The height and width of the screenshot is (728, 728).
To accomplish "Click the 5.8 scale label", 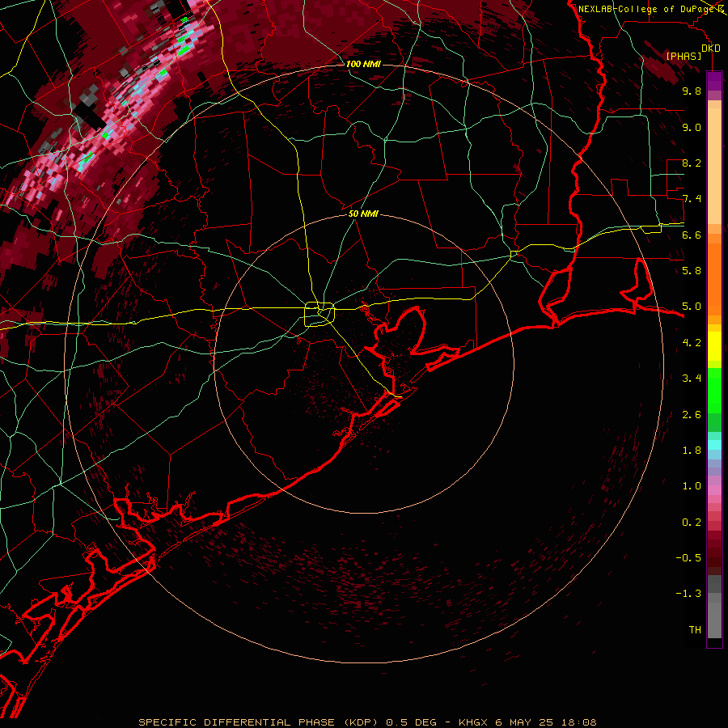I will (692, 271).
